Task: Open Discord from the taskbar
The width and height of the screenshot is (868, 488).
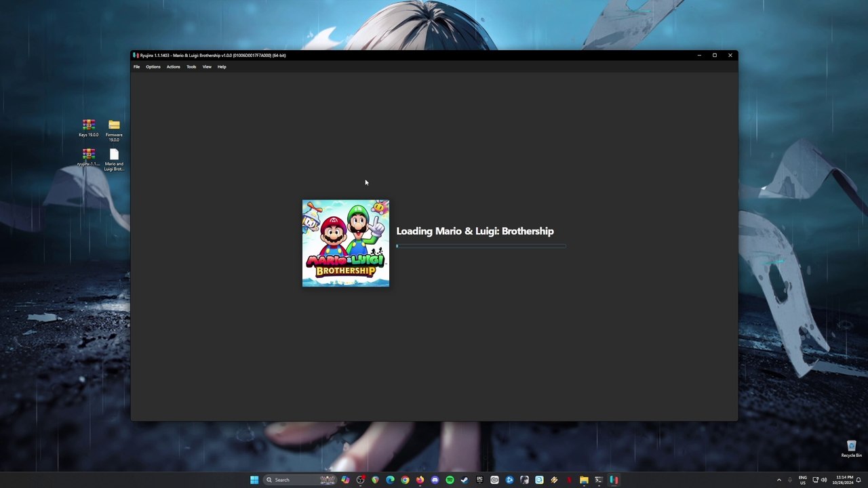Action: (x=435, y=480)
